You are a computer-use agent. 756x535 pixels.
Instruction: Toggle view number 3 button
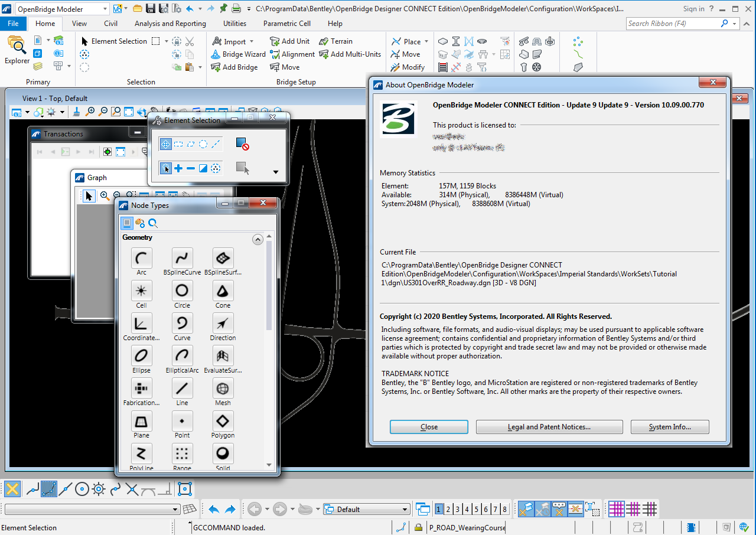458,509
